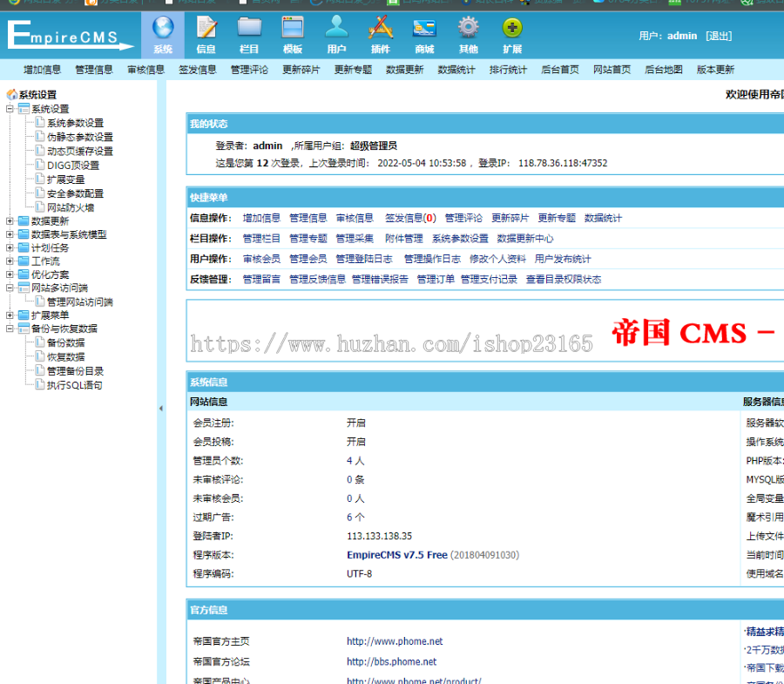Collapse the 系统设置 tree folder
This screenshot has height=684, width=784.
[x=10, y=109]
